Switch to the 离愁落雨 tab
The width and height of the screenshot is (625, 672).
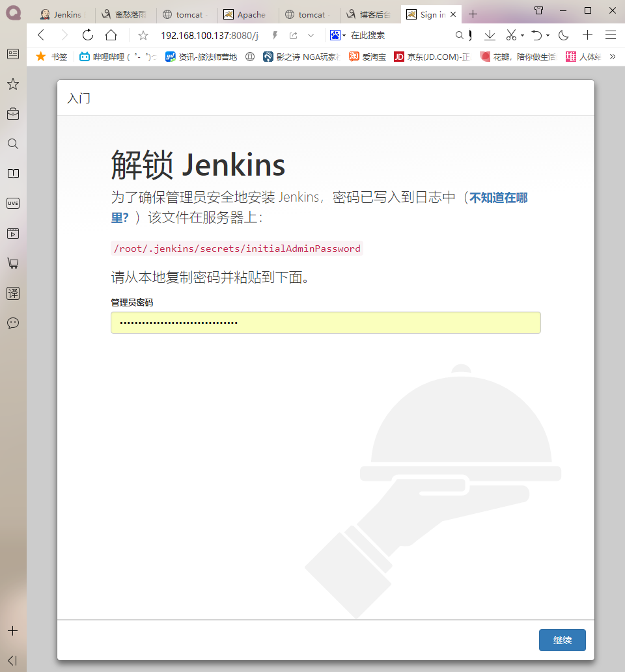pos(126,14)
